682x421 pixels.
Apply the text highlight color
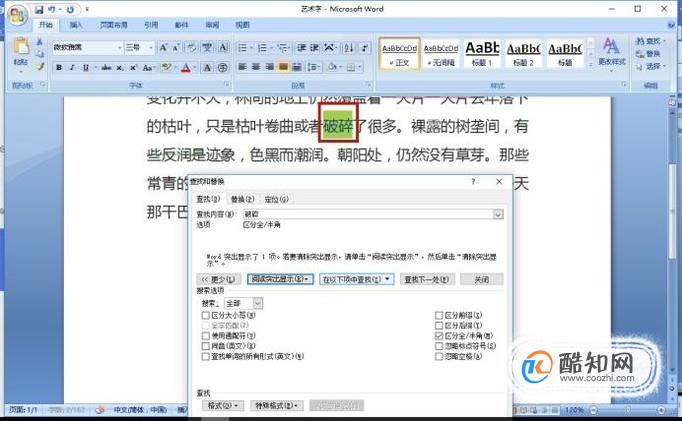click(x=165, y=67)
